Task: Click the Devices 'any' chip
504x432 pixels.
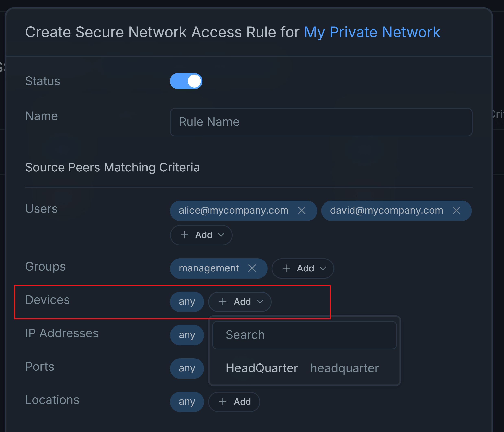Action: [x=187, y=301]
